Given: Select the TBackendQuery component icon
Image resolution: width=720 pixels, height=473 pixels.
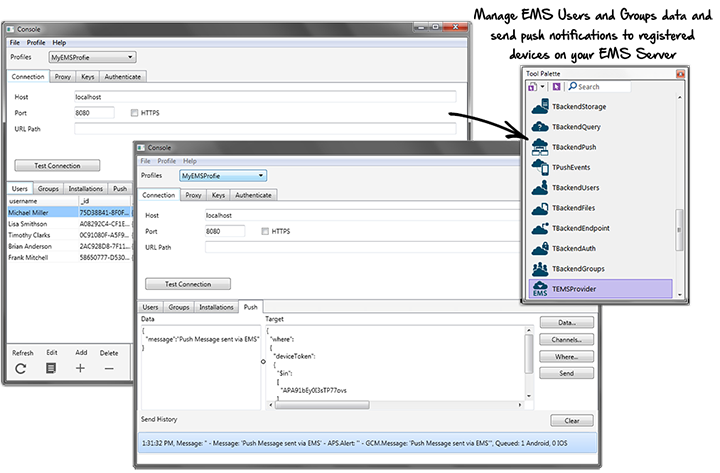Looking at the screenshot, I should (x=540, y=127).
